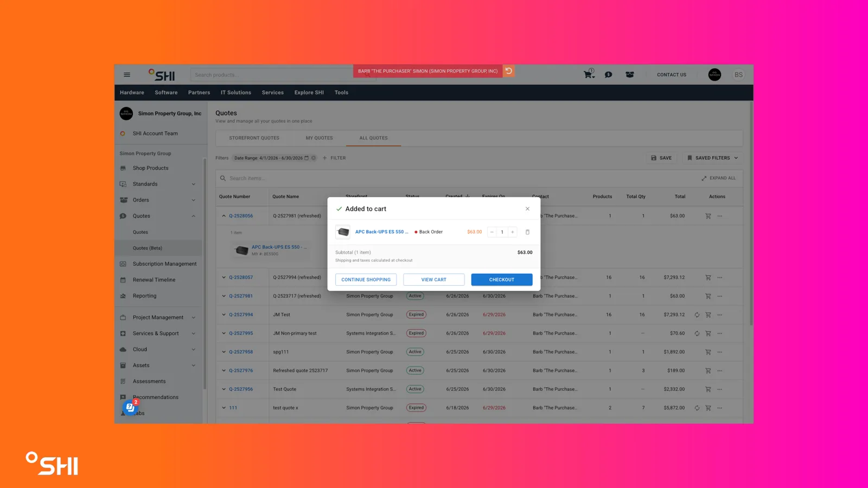Image resolution: width=868 pixels, height=488 pixels.
Task: Click Expand All in the quotes table
Action: [x=718, y=178]
